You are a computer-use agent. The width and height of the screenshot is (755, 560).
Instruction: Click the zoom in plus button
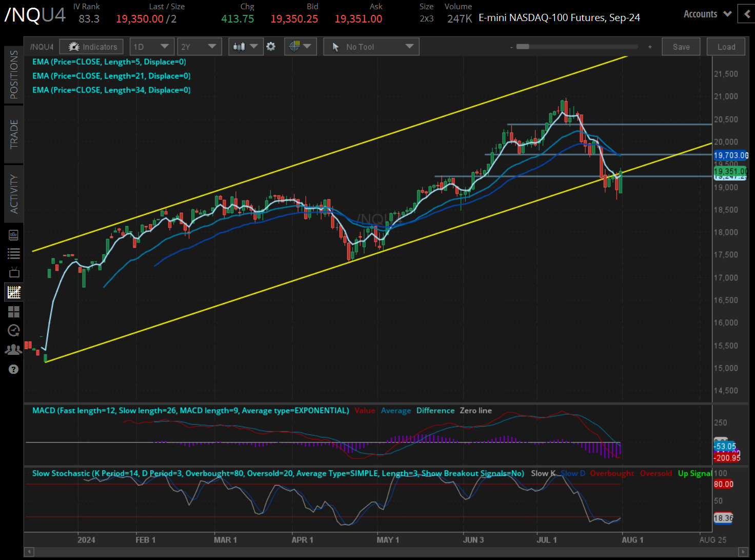point(650,47)
